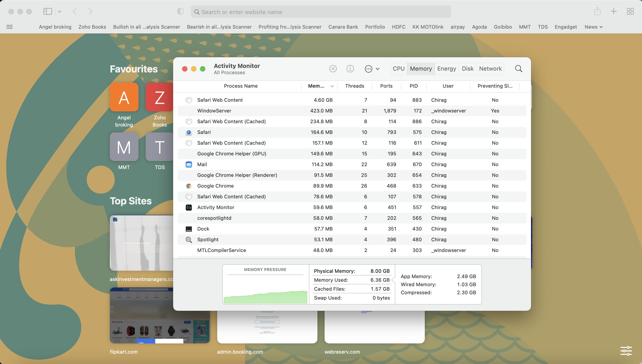Switch to the Network tab

[490, 68]
